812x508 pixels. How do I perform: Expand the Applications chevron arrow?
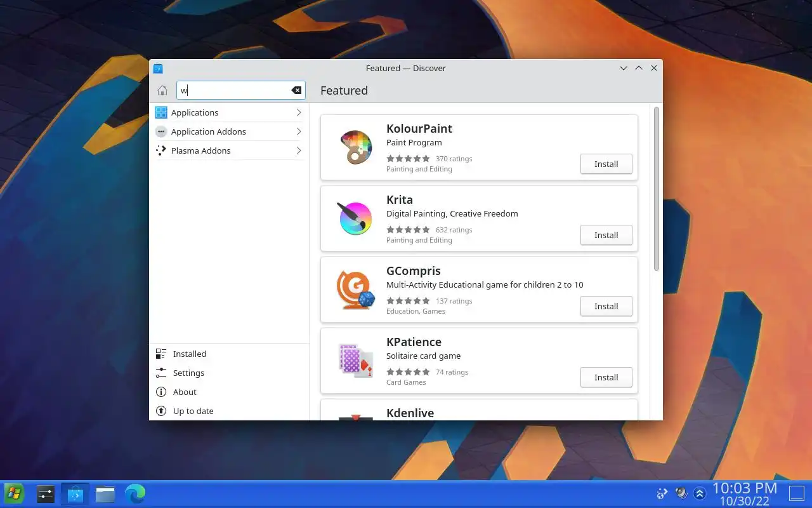coord(298,112)
